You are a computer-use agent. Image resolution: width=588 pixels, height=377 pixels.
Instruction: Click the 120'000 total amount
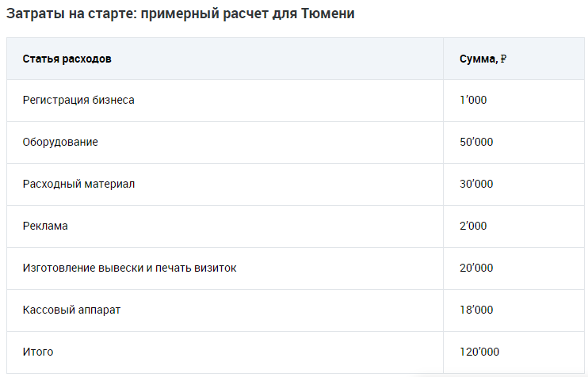click(x=479, y=352)
